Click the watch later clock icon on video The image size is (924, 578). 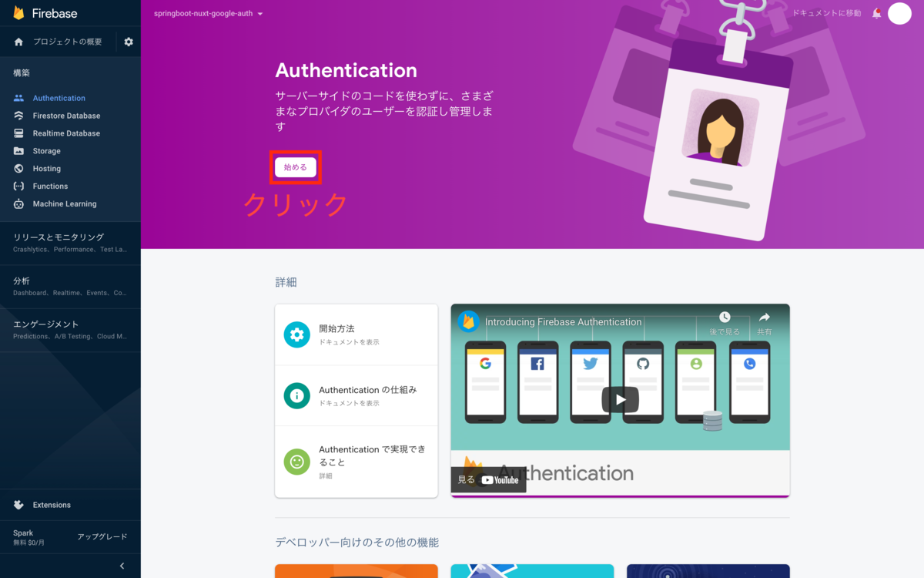tap(725, 318)
